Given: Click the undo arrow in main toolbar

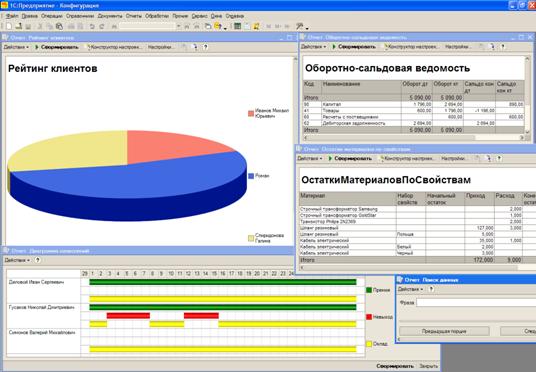Looking at the screenshot, I should point(92,26).
